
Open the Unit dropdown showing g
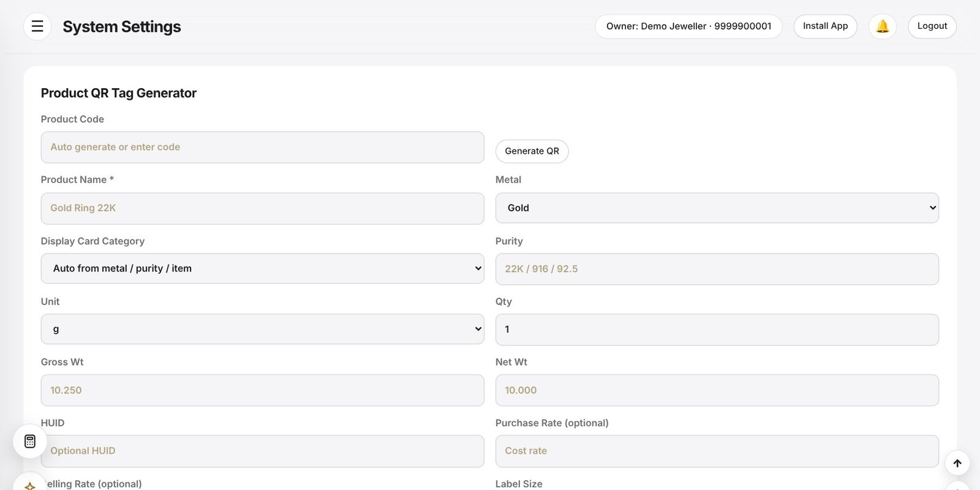262,330
